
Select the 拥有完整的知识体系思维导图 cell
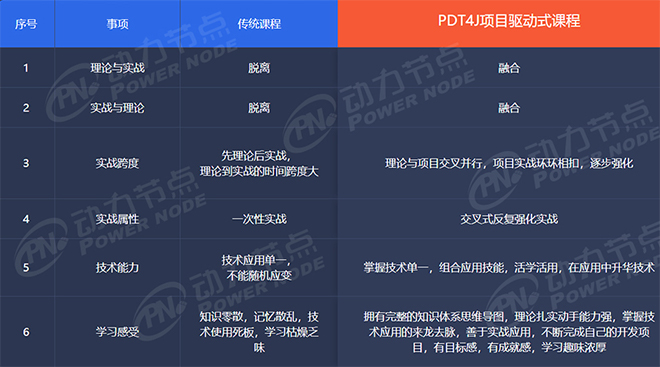pyautogui.click(x=499, y=332)
